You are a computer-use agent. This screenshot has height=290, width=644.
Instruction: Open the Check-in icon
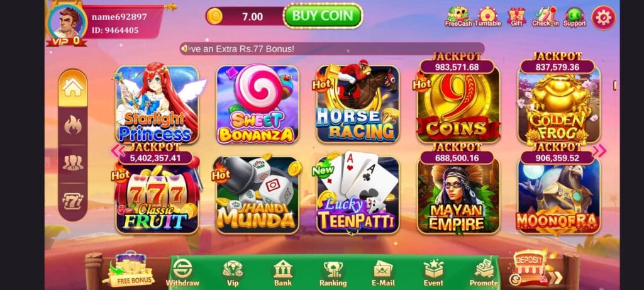click(x=545, y=17)
